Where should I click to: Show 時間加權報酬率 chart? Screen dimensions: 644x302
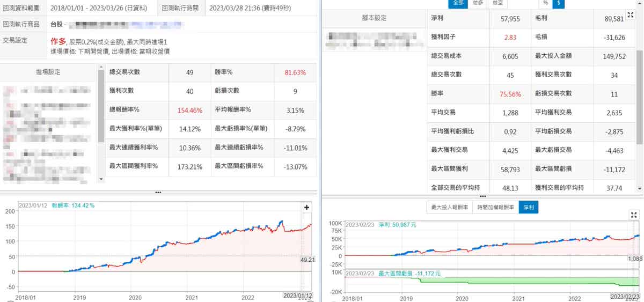click(x=495, y=207)
